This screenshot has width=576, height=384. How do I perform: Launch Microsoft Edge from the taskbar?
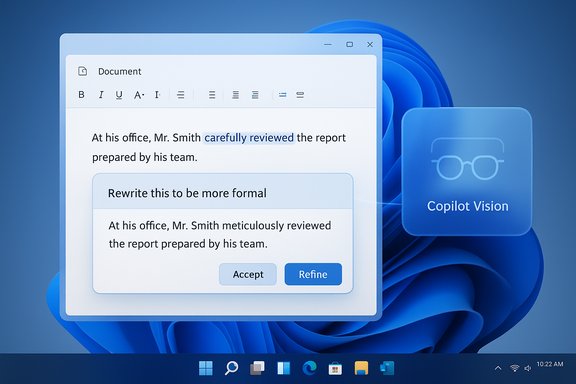(309, 368)
